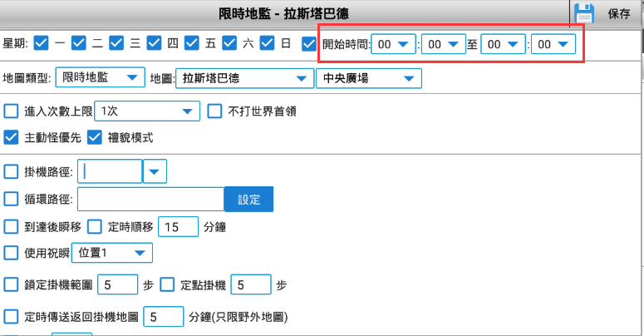644x336 pixels.
Task: Click the 設定 button for loop path
Action: [248, 200]
